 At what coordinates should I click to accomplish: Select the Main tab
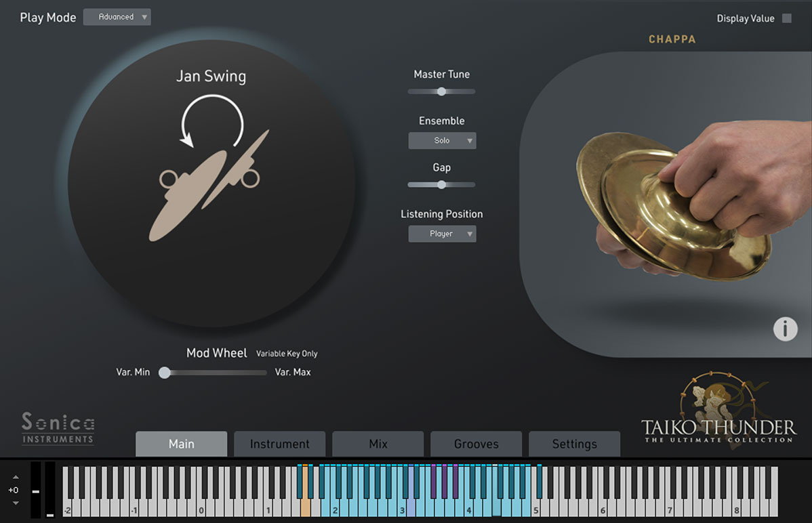point(181,444)
